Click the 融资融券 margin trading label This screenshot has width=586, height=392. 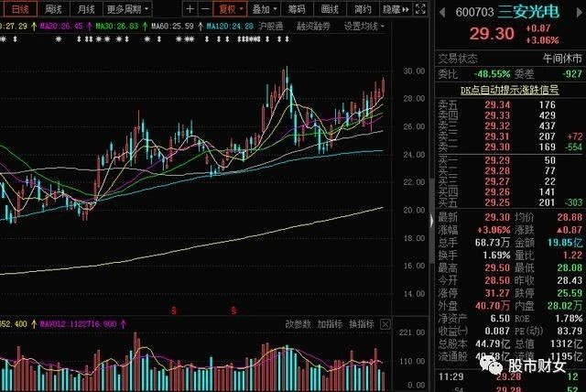pyautogui.click(x=313, y=27)
